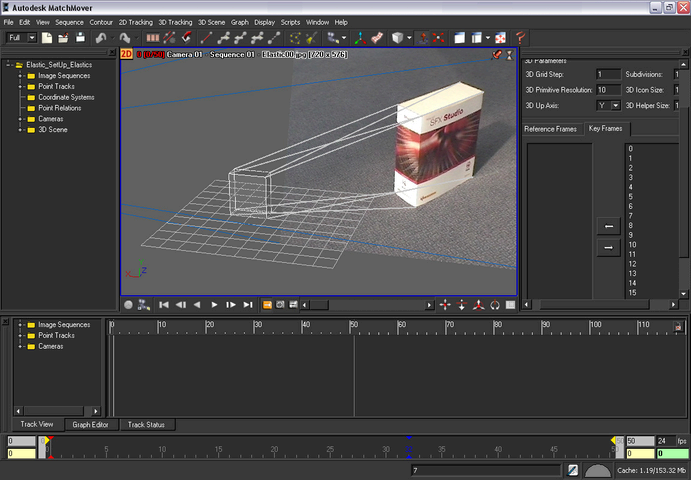Expand the Cameras folder in project tree

(x=20, y=119)
